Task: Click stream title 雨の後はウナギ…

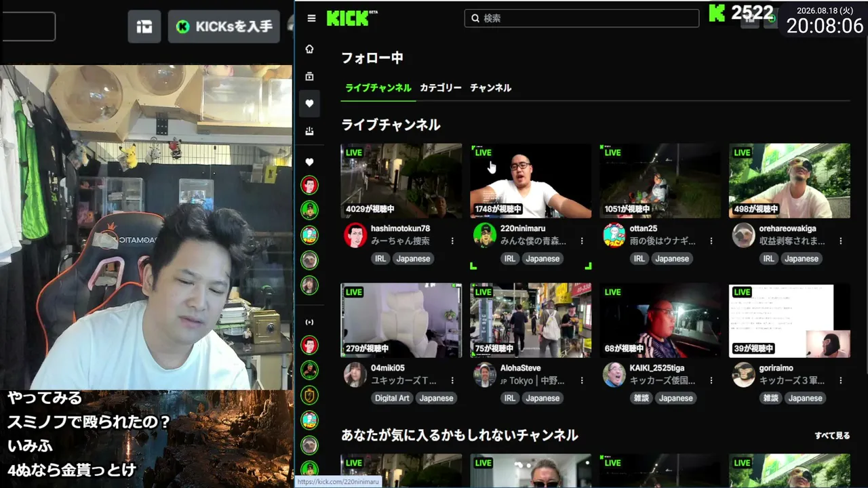Action: point(663,241)
